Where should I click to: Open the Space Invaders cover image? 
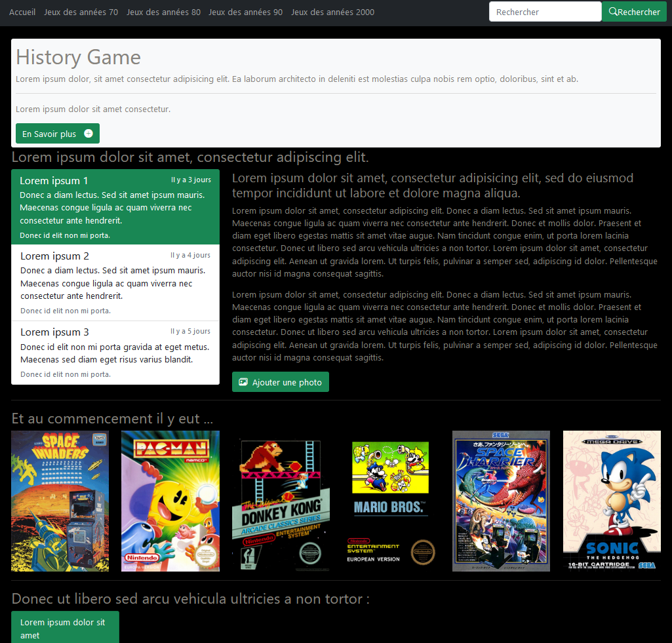tap(60, 501)
